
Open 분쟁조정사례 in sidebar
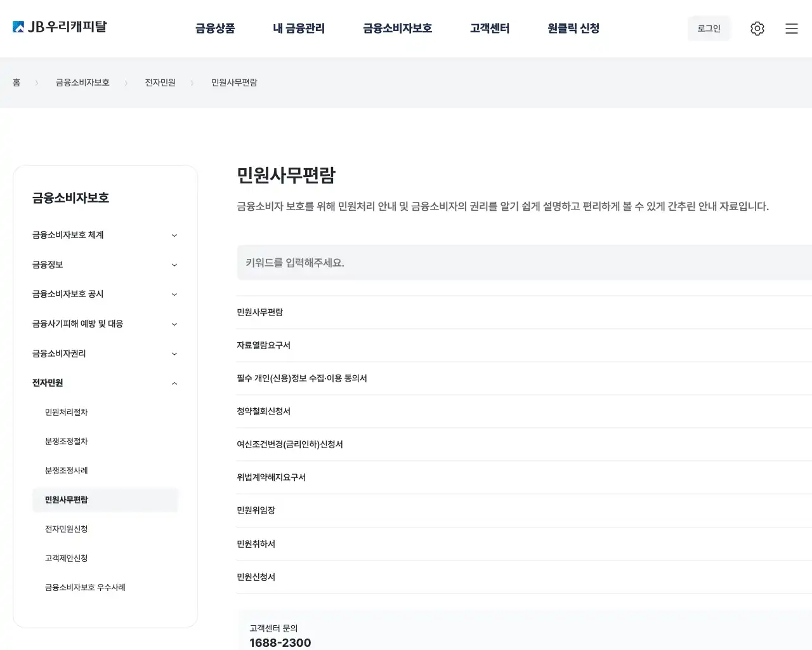(x=67, y=470)
